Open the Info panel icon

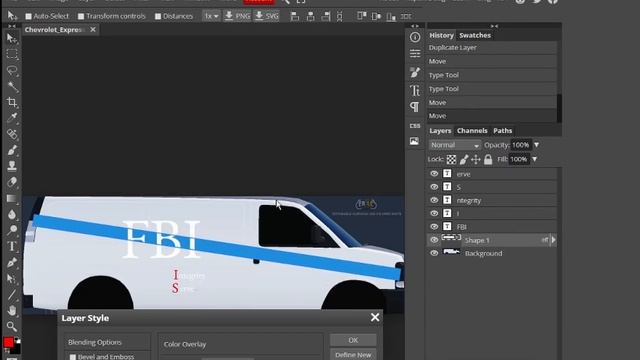tap(415, 37)
